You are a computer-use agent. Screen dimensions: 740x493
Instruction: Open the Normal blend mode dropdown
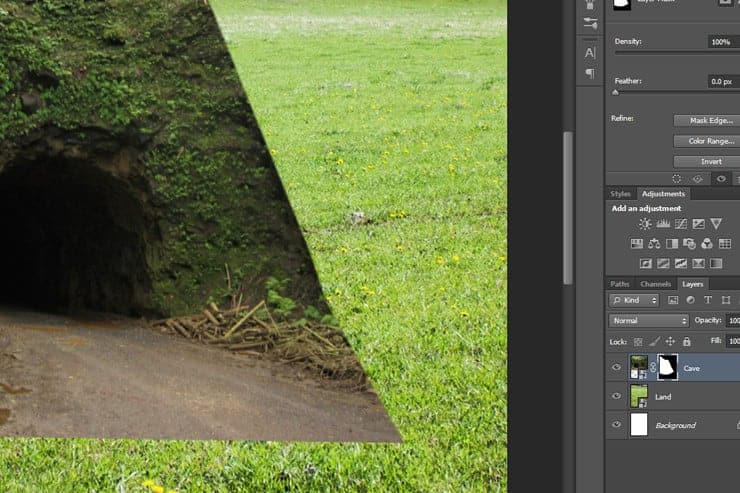[648, 321]
